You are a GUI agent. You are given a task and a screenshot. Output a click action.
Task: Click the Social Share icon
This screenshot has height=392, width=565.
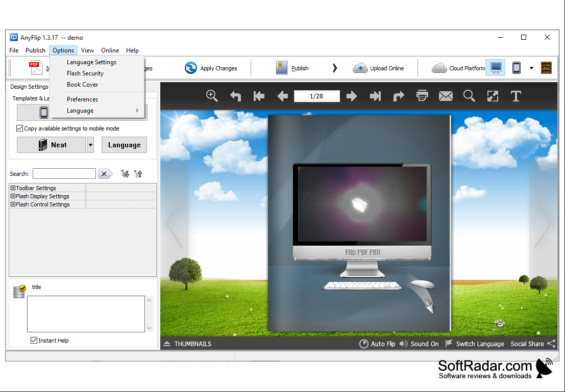coord(551,344)
